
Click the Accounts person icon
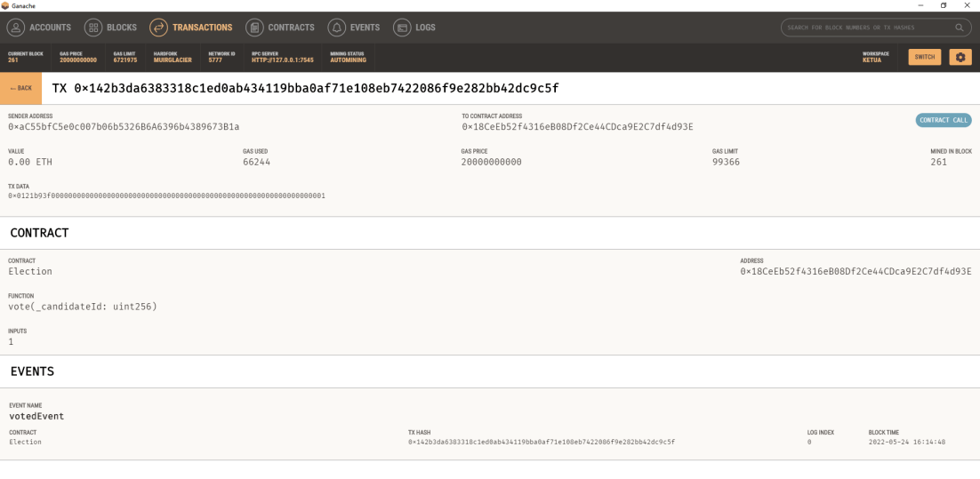(x=16, y=28)
